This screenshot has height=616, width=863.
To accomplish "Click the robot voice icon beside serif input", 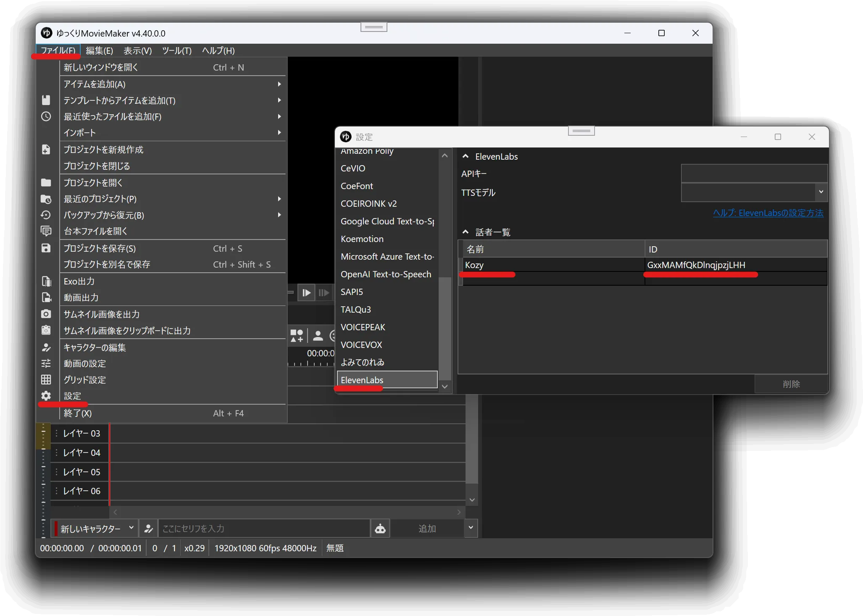I will (x=380, y=529).
